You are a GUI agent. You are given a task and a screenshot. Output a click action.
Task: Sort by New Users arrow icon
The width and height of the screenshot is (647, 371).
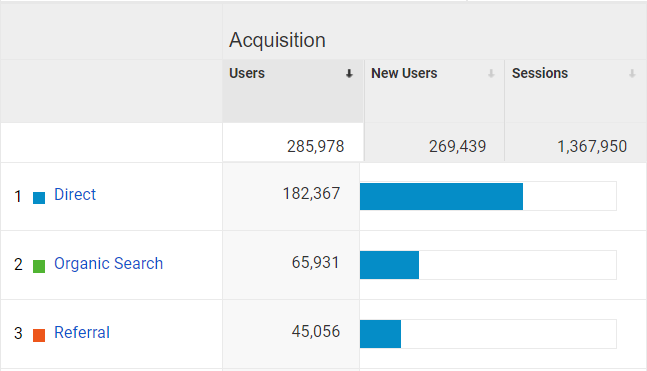click(x=491, y=74)
